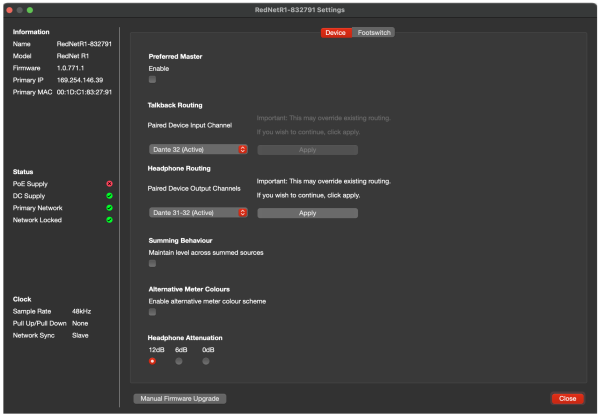Click the Summing Behaviour heading
This screenshot has width=600, height=417.
(180, 241)
